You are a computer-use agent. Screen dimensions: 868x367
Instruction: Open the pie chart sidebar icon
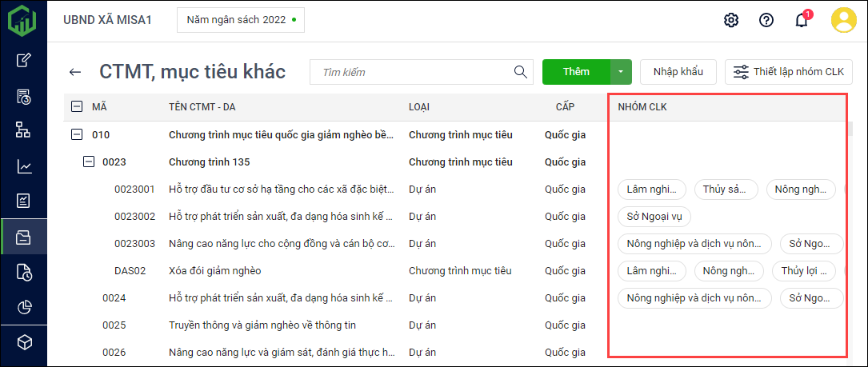[x=24, y=307]
